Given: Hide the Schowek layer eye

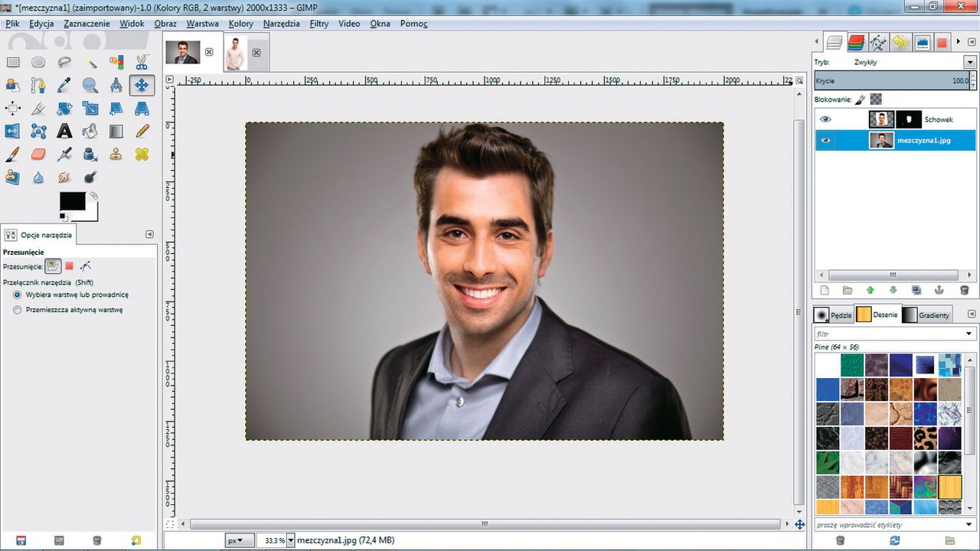Looking at the screenshot, I should tap(825, 119).
